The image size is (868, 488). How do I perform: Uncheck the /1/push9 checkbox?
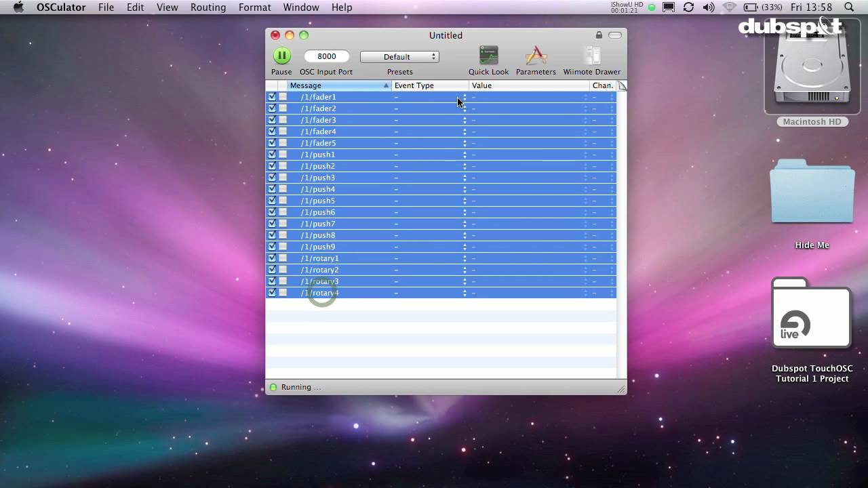coord(272,247)
